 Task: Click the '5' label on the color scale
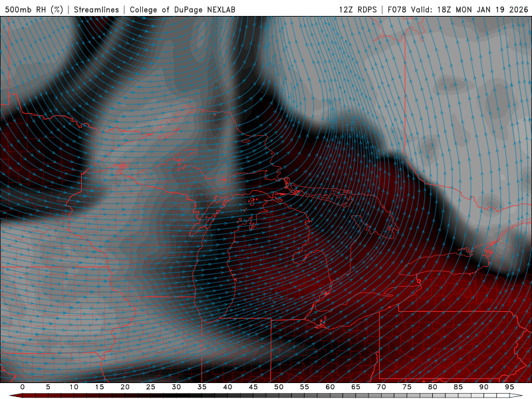point(48,387)
